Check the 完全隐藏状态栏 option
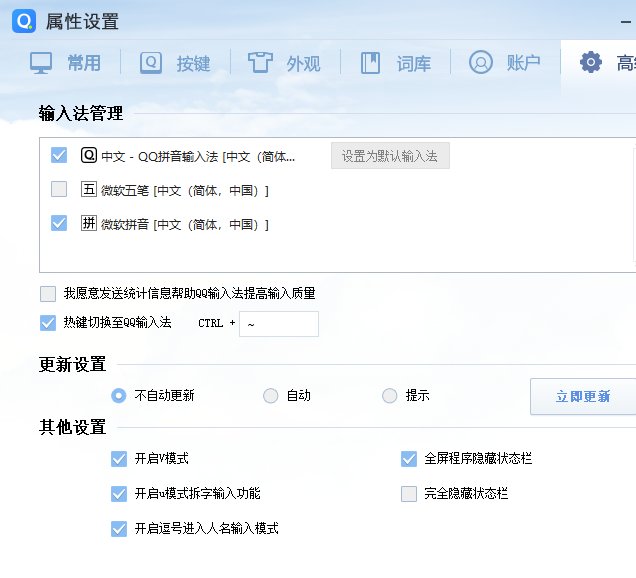Screen dimensions: 636x578 [408, 494]
